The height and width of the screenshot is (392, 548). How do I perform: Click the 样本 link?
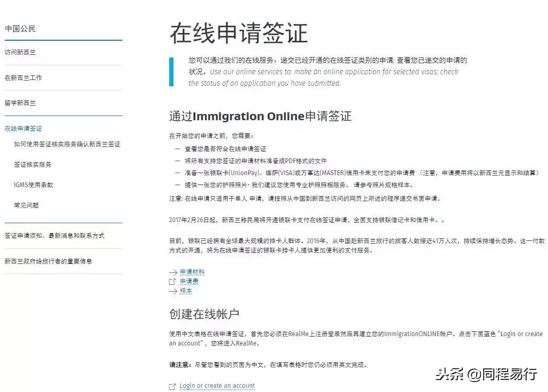pyautogui.click(x=185, y=291)
